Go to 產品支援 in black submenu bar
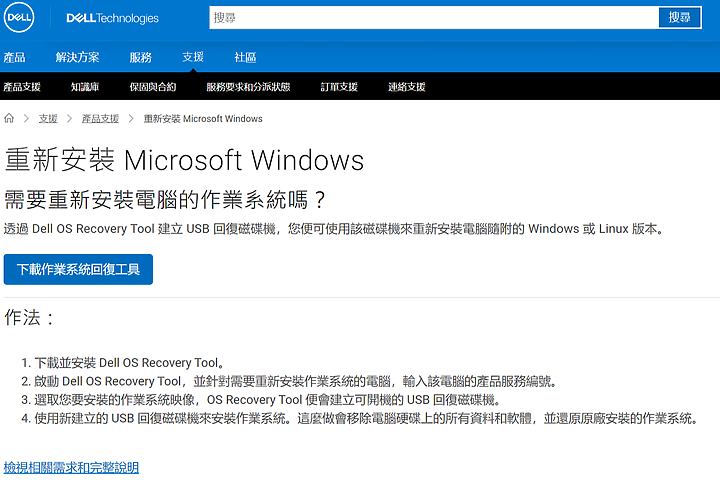The width and height of the screenshot is (720, 492). [x=22, y=87]
